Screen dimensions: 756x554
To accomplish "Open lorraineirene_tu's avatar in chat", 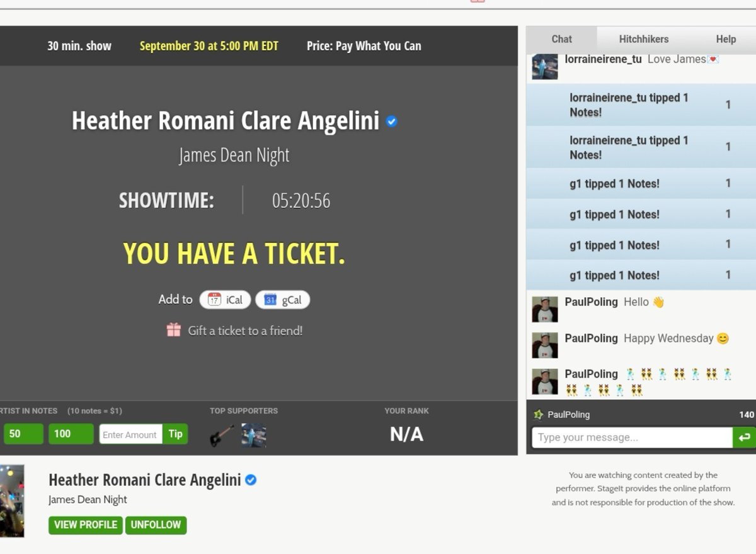I will pyautogui.click(x=545, y=66).
